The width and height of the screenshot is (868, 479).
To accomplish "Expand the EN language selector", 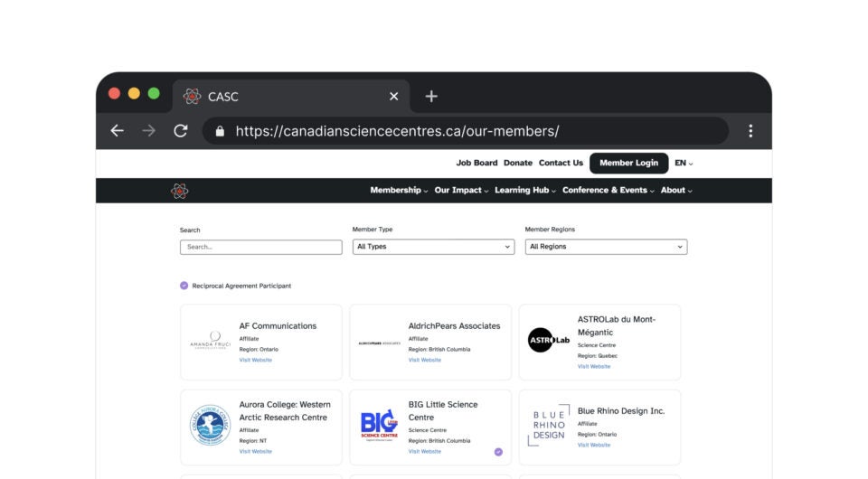I will coord(684,164).
